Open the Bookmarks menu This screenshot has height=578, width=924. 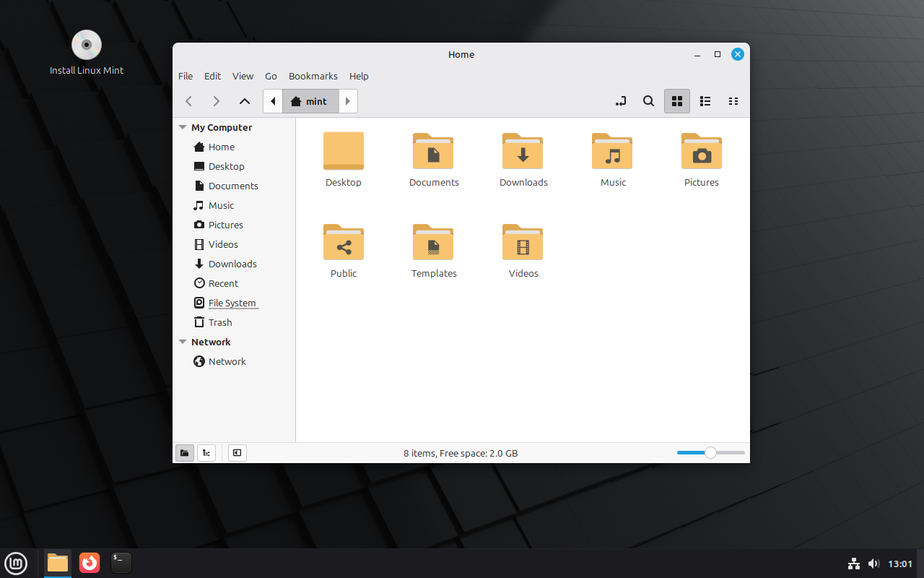(x=313, y=76)
